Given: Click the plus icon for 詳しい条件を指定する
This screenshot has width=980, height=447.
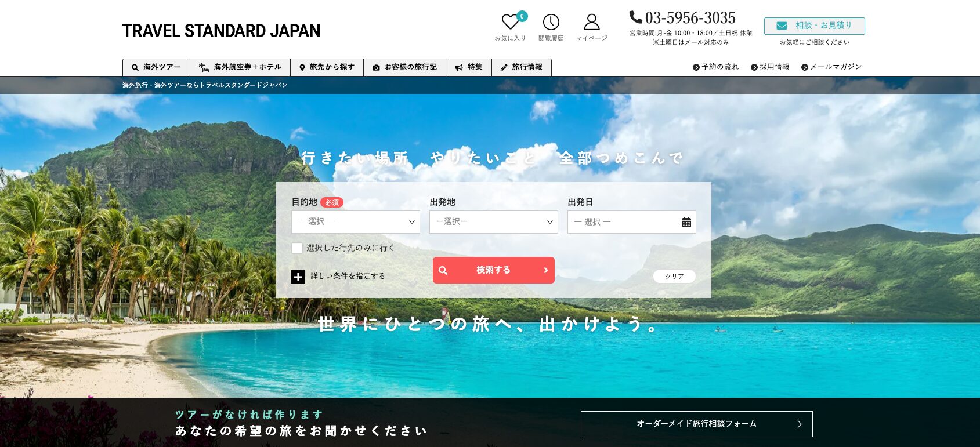Looking at the screenshot, I should [298, 277].
